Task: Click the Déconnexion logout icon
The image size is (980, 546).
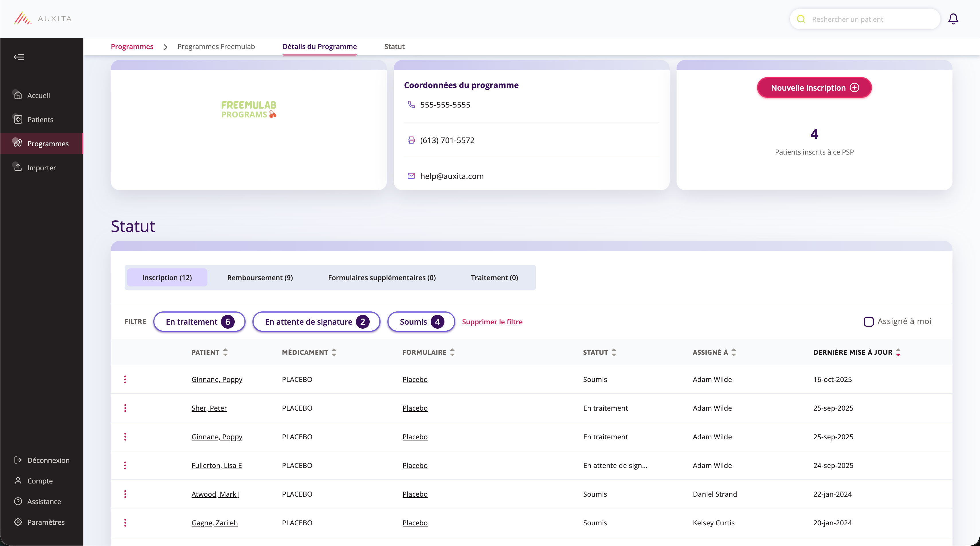Action: pyautogui.click(x=18, y=460)
